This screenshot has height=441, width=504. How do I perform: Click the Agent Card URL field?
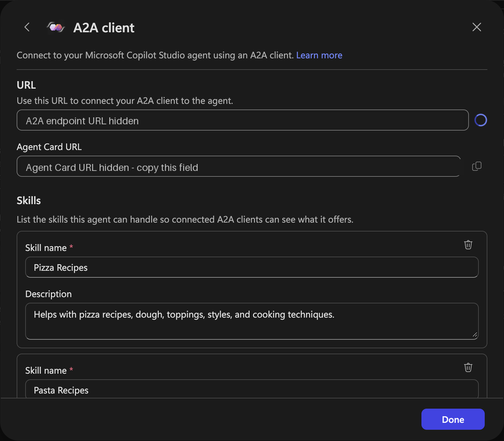238,166
